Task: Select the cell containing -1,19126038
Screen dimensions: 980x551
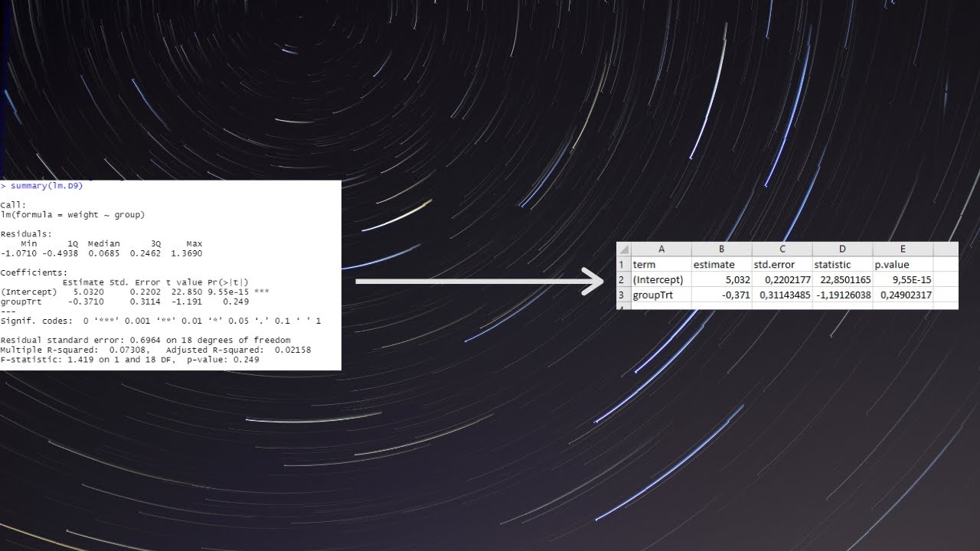Action: point(842,294)
